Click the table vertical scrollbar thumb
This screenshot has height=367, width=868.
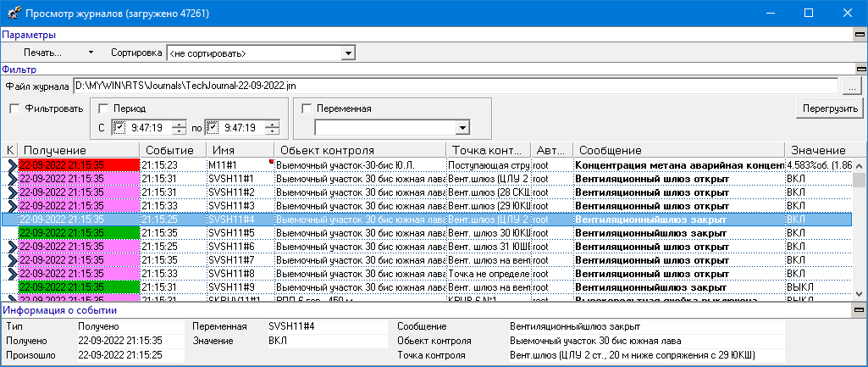860,180
